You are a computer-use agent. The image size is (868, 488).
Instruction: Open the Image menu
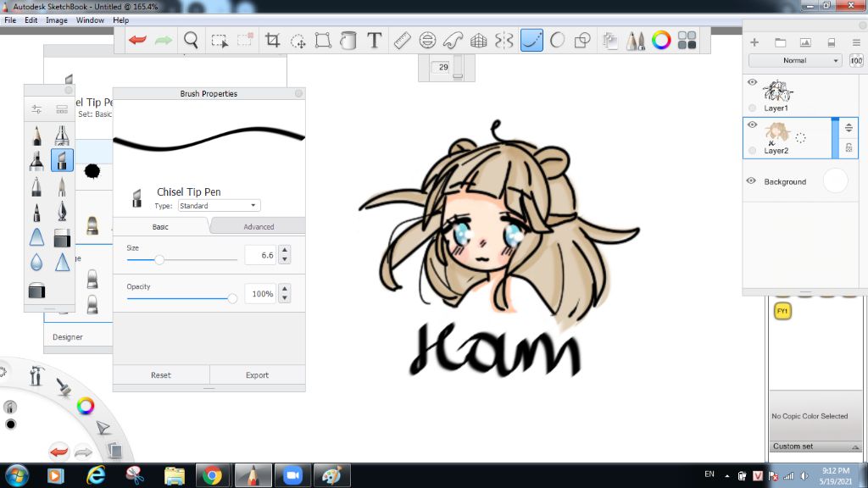tap(57, 20)
